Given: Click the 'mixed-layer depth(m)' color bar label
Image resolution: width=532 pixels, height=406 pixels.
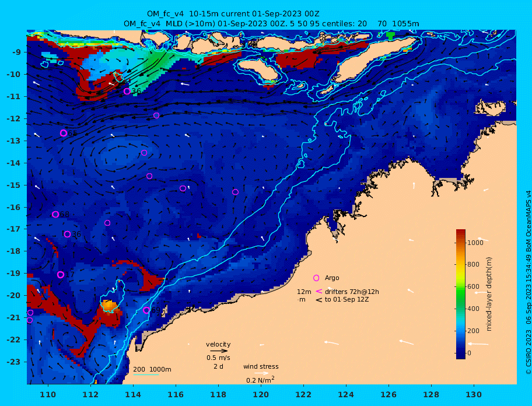Looking at the screenshot, I should pyautogui.click(x=489, y=294).
